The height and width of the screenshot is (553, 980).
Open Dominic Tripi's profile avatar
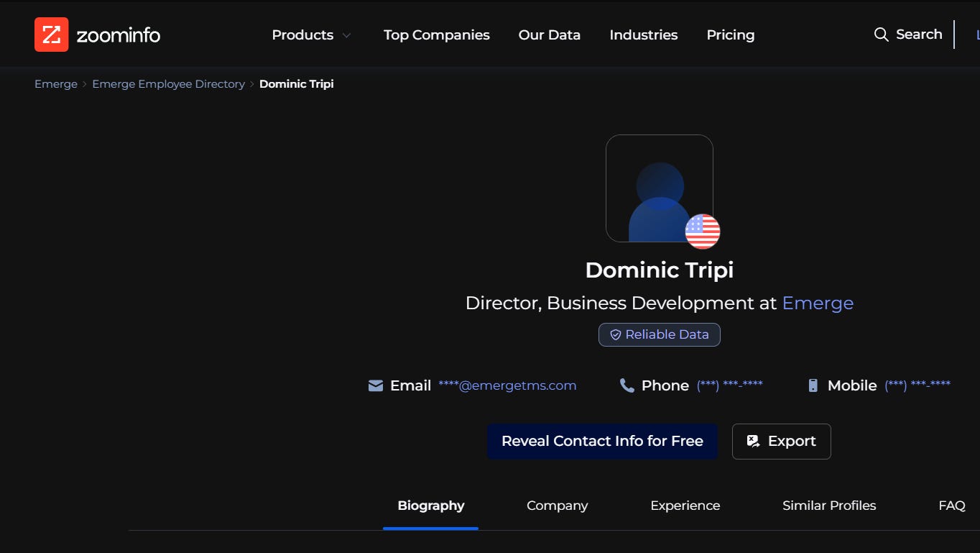(660, 188)
